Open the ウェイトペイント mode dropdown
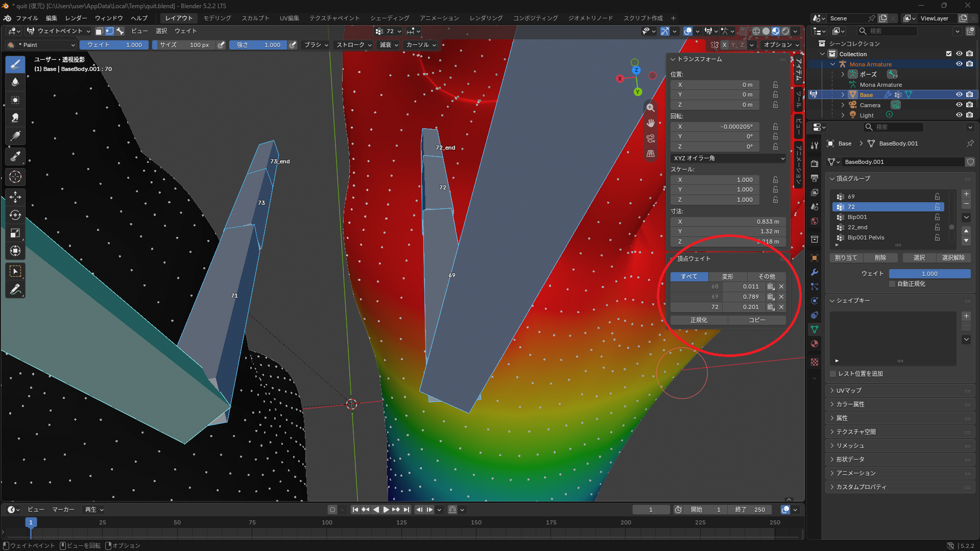The width and height of the screenshot is (980, 551). click(59, 31)
